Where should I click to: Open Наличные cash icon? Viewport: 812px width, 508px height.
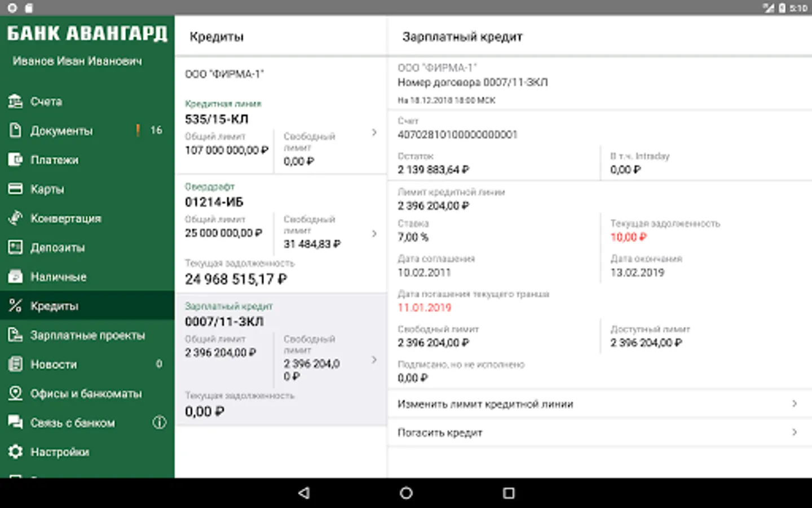click(15, 277)
